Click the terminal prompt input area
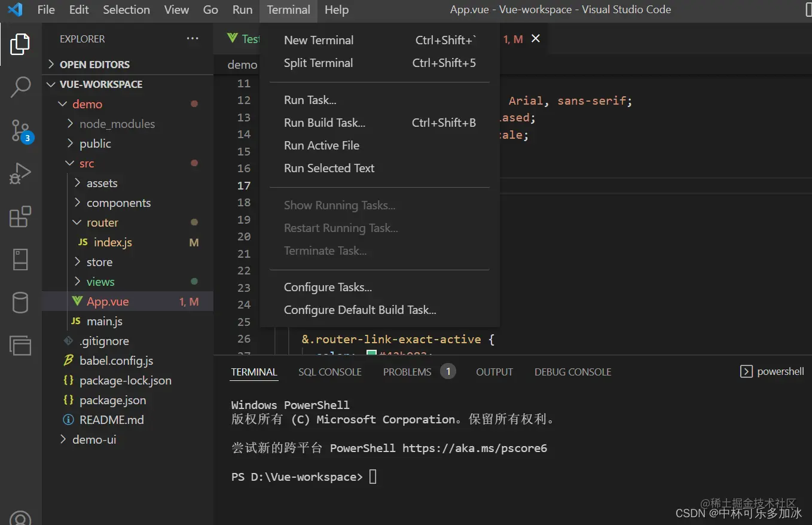The height and width of the screenshot is (525, 812). click(x=373, y=477)
